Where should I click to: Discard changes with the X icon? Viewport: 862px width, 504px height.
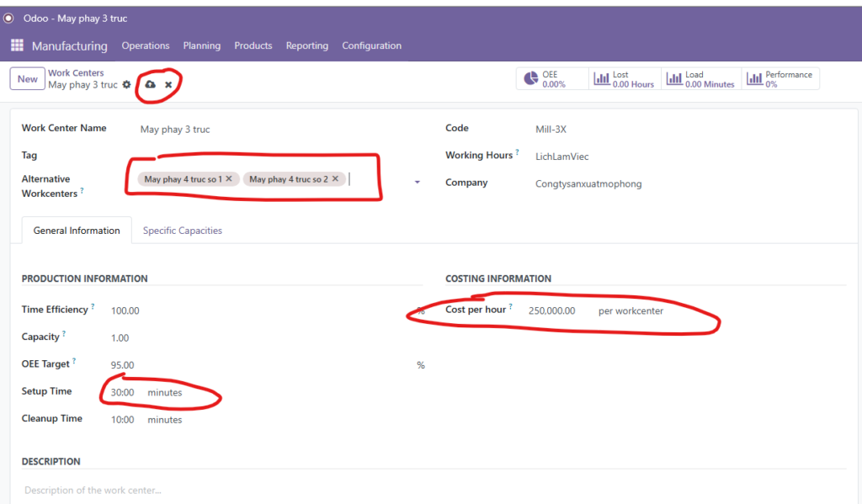pos(168,85)
